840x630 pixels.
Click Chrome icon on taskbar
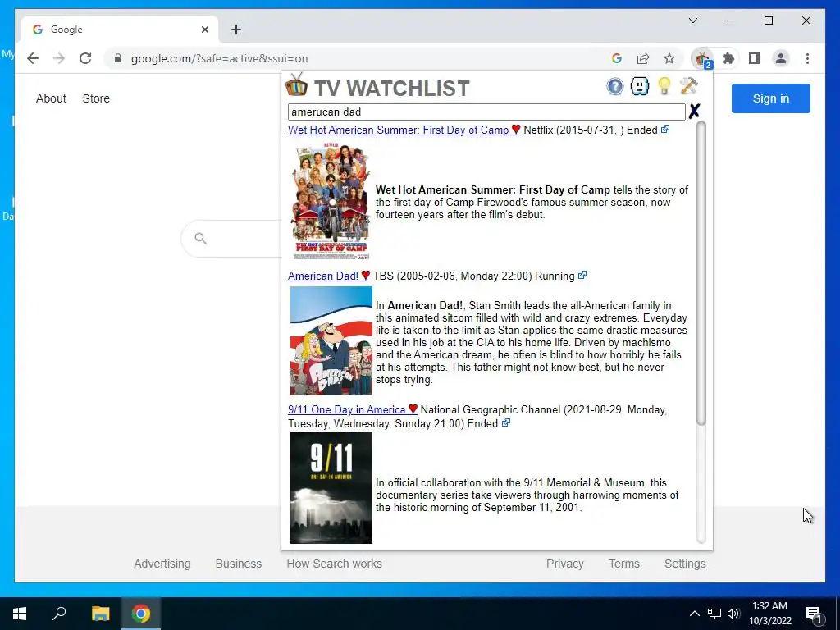(141, 614)
